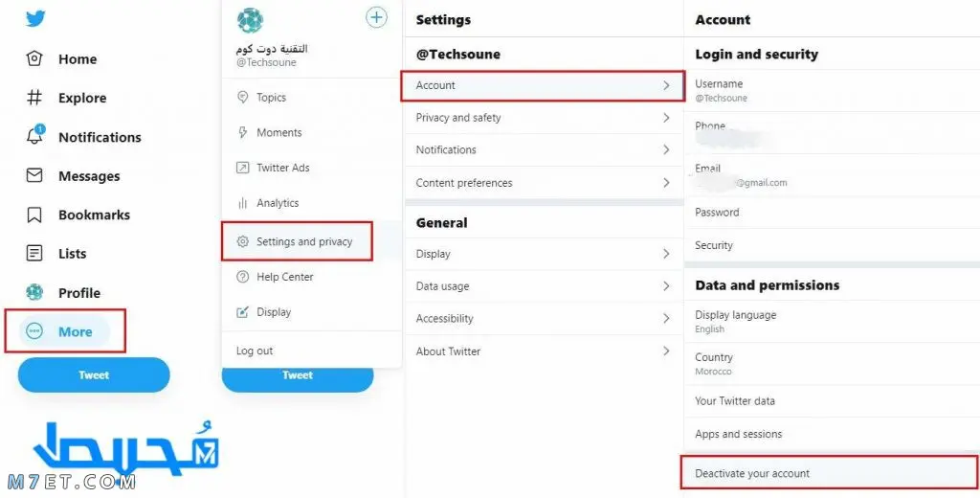
Task: Click the blue Tweet button under More
Action: [94, 375]
